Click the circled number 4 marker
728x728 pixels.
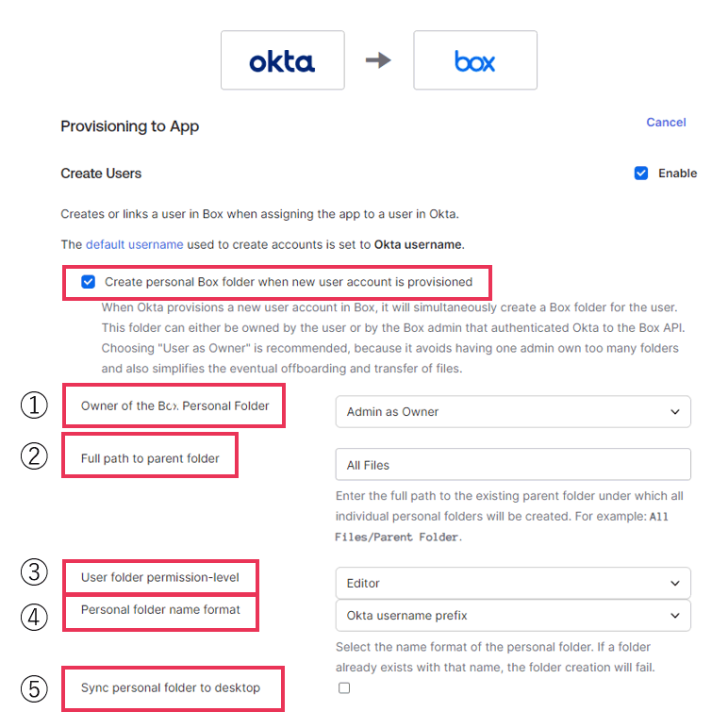(34, 617)
